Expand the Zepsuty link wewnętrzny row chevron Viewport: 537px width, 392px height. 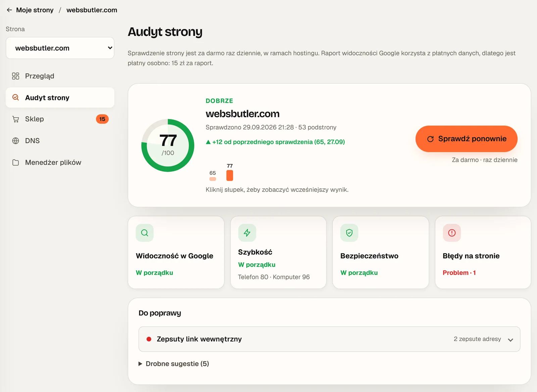click(x=510, y=340)
